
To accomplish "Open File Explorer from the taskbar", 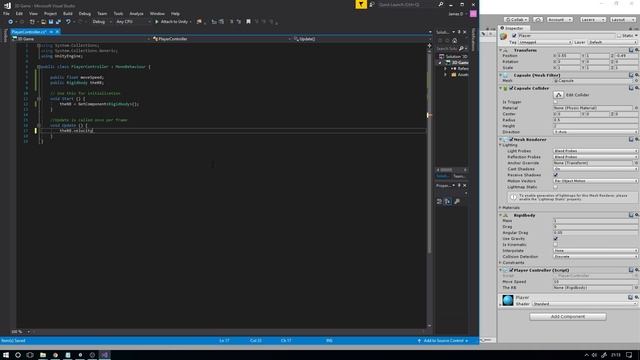I will pyautogui.click(x=42, y=355).
